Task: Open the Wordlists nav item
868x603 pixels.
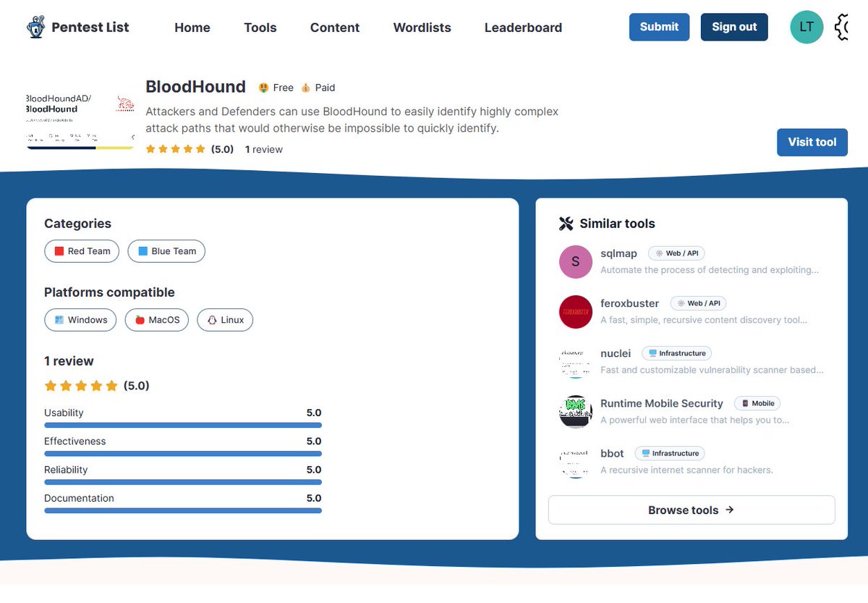Action: [x=422, y=28]
